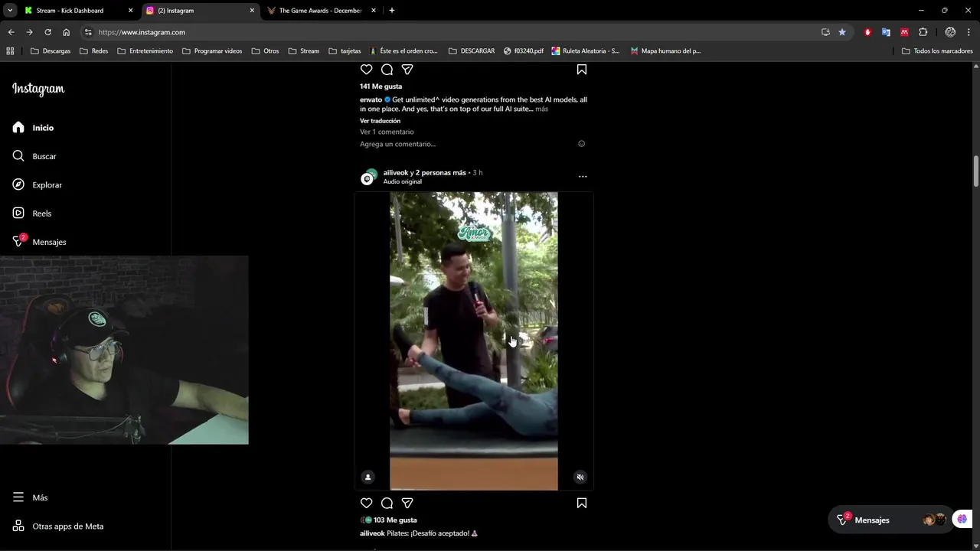Viewport: 980px width, 551px height.
Task: Open the Inicio home page in sidebar
Action: pyautogui.click(x=33, y=128)
